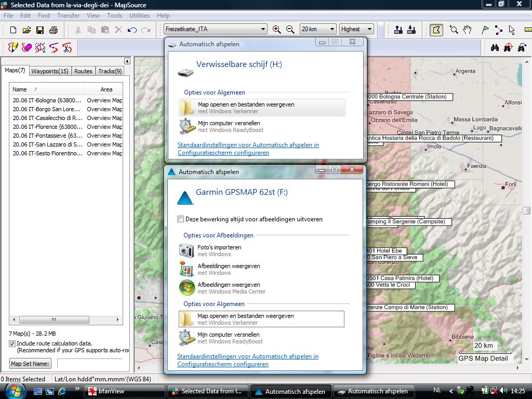The width and height of the screenshot is (532, 399).
Task: Click the Map Set Name button
Action: pyautogui.click(x=31, y=364)
